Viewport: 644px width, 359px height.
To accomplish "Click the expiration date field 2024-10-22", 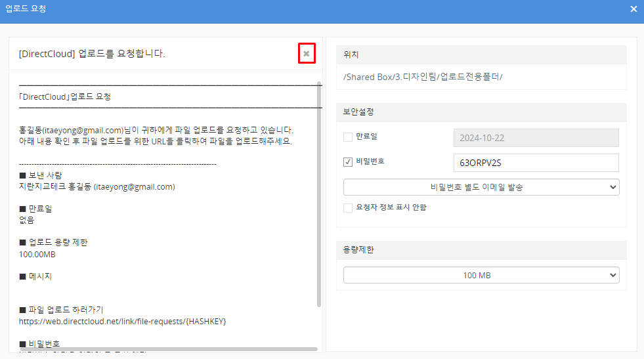I will click(536, 138).
